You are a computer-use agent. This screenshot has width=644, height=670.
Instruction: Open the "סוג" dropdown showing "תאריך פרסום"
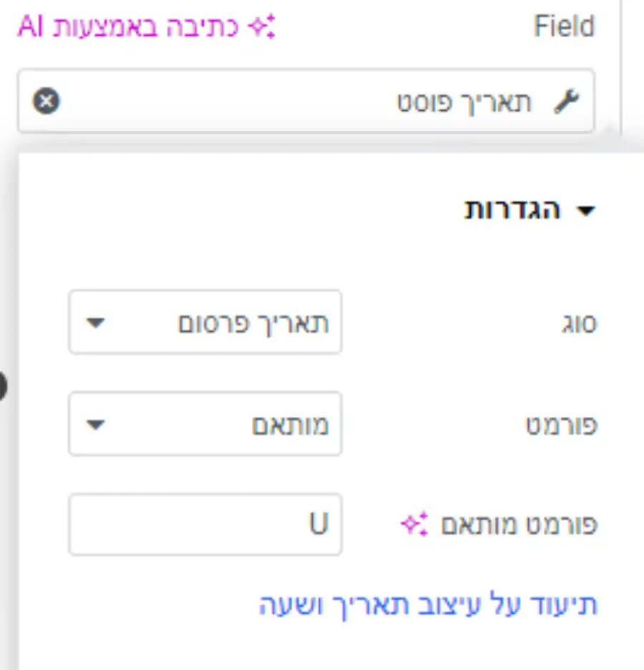click(x=205, y=322)
